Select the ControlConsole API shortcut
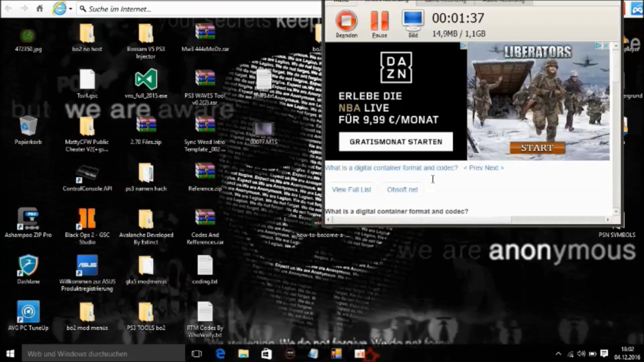Screen dimensions: 644x362 point(87,177)
